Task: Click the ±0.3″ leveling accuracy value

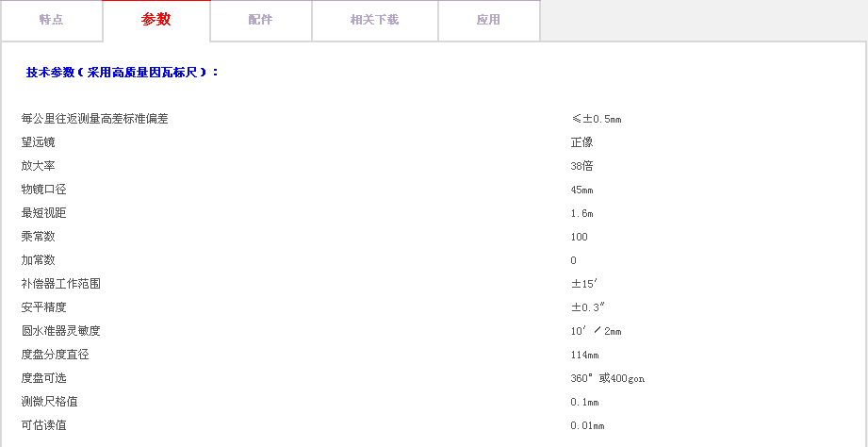Action: click(587, 307)
